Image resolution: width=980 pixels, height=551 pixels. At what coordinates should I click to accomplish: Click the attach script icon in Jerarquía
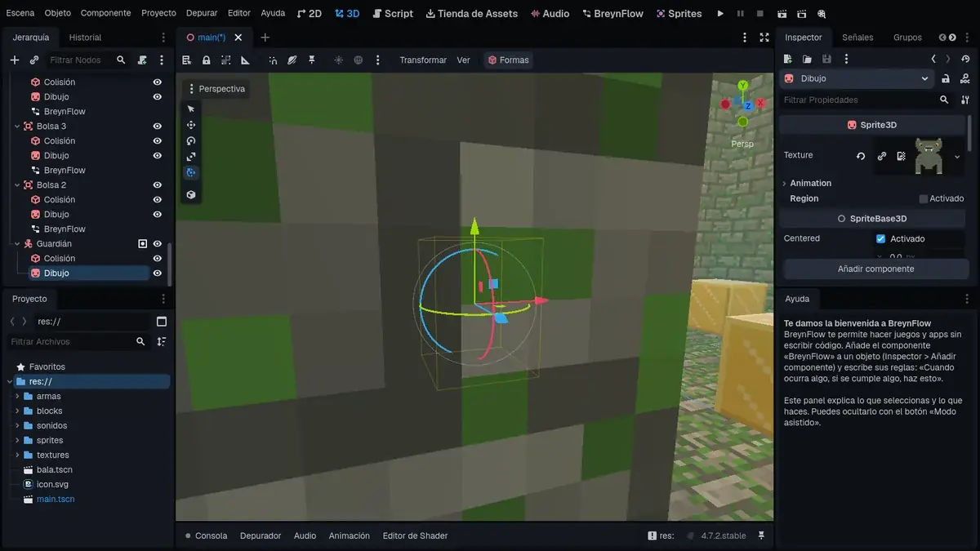pyautogui.click(x=142, y=60)
